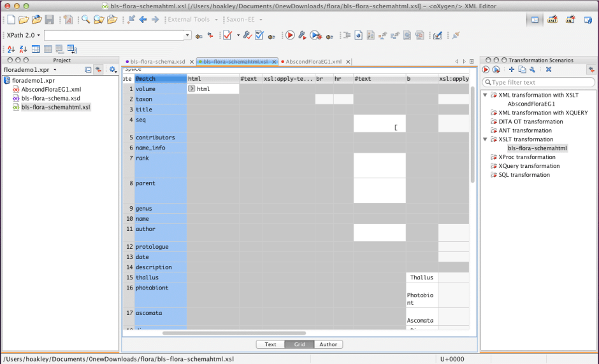This screenshot has height=364, width=599.
Task: Edit the selected scenario with the wrench icon
Action: click(532, 69)
